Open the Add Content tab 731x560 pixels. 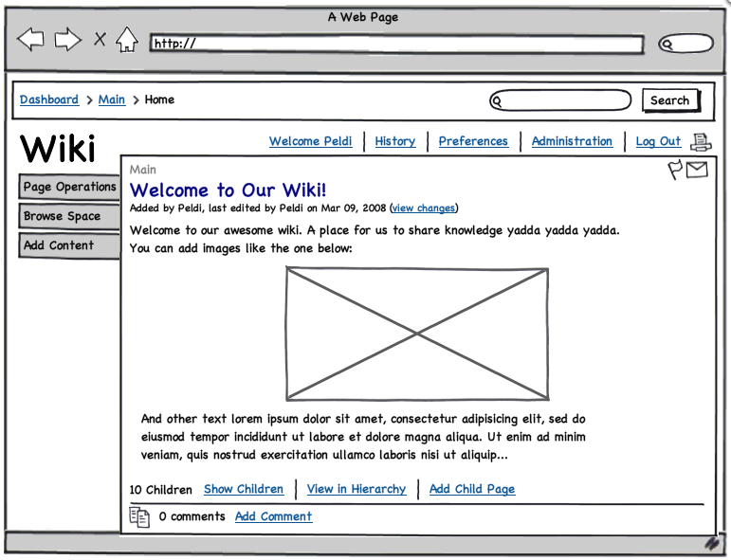pos(69,245)
